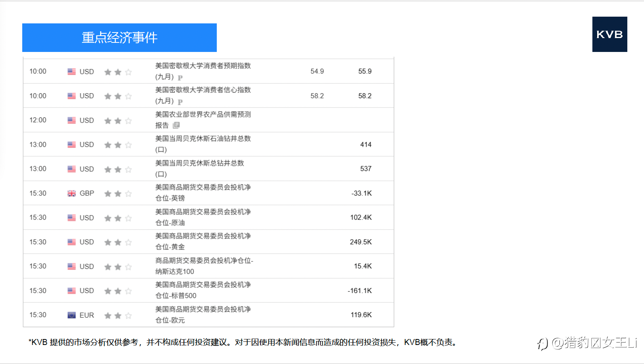Click the 54.9 forecast value
The image size is (644, 364).
click(x=317, y=71)
